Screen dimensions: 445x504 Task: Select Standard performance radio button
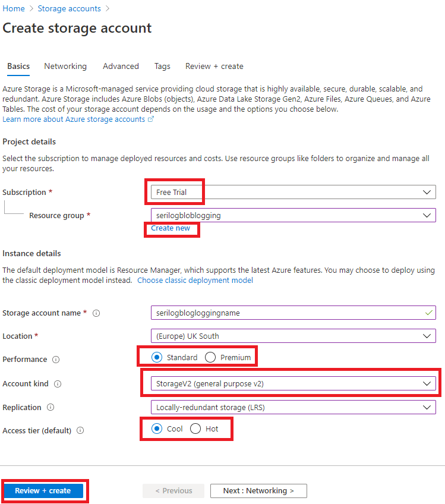(157, 357)
